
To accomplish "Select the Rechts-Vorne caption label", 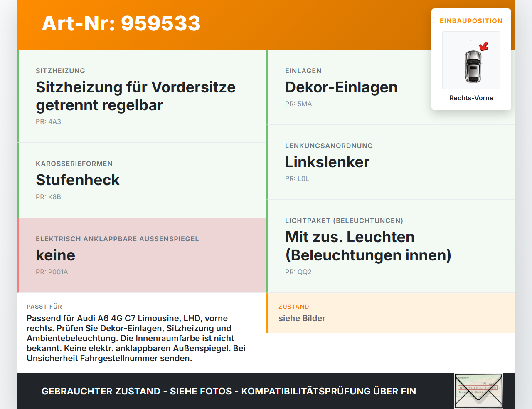I will tap(471, 98).
